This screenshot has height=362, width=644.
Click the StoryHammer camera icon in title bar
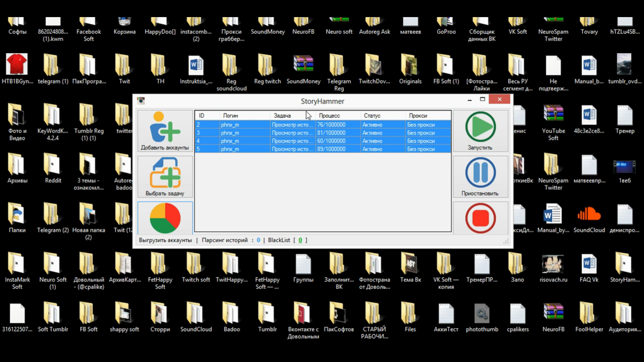point(141,101)
